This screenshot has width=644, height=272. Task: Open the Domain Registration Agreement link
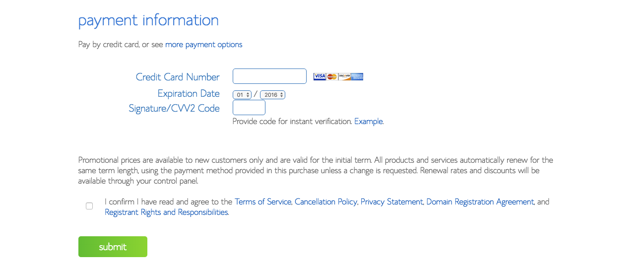[480, 202]
